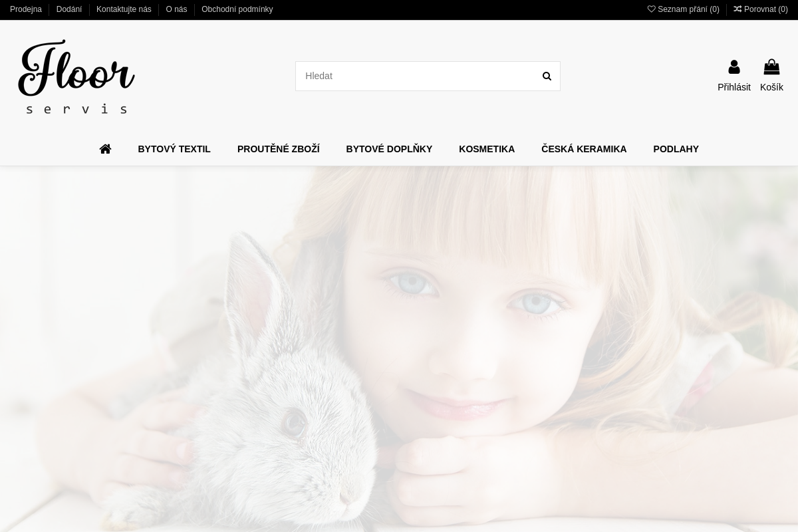This screenshot has width=798, height=532.
Task: Open the Kontaktujte nás page
Action: 124,9
